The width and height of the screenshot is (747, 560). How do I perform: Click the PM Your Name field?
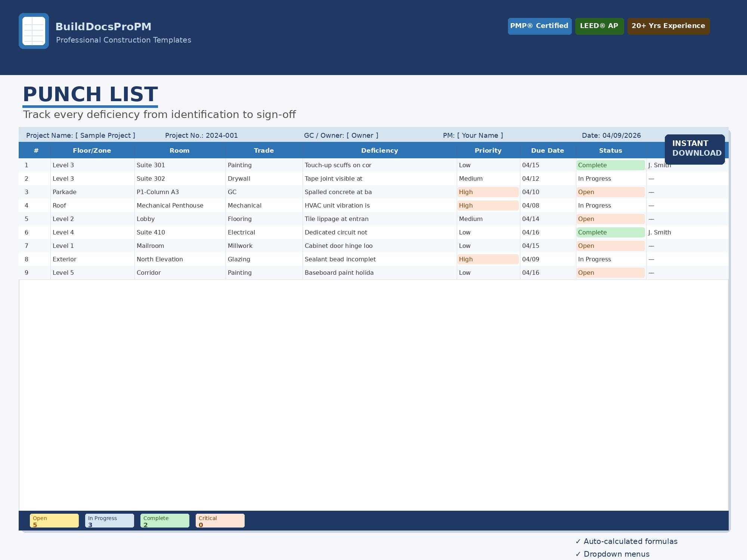point(473,136)
